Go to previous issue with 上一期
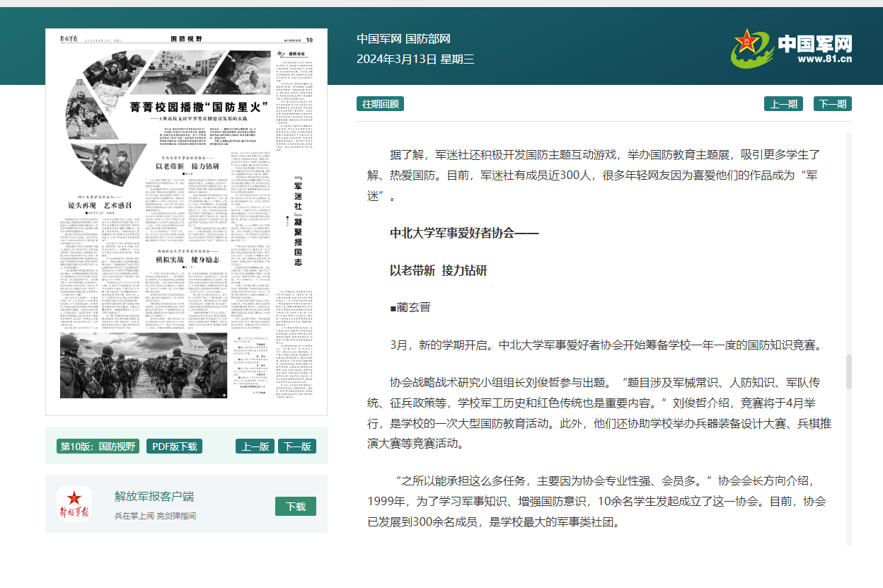 click(783, 104)
